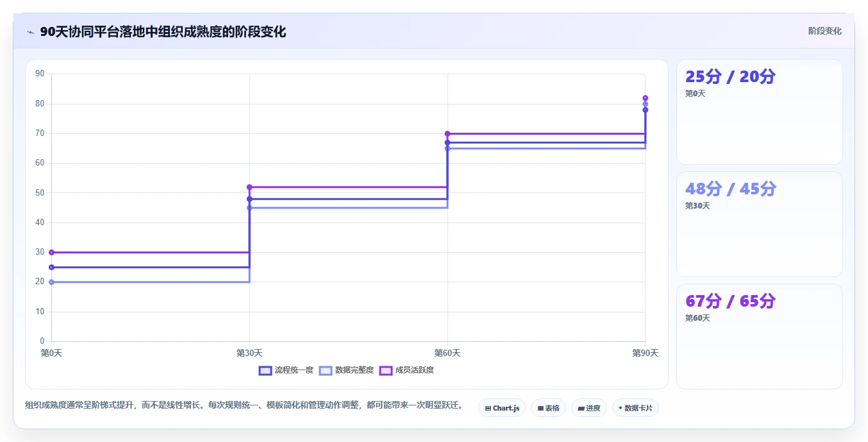Click the 第60天 card caption

click(x=697, y=318)
